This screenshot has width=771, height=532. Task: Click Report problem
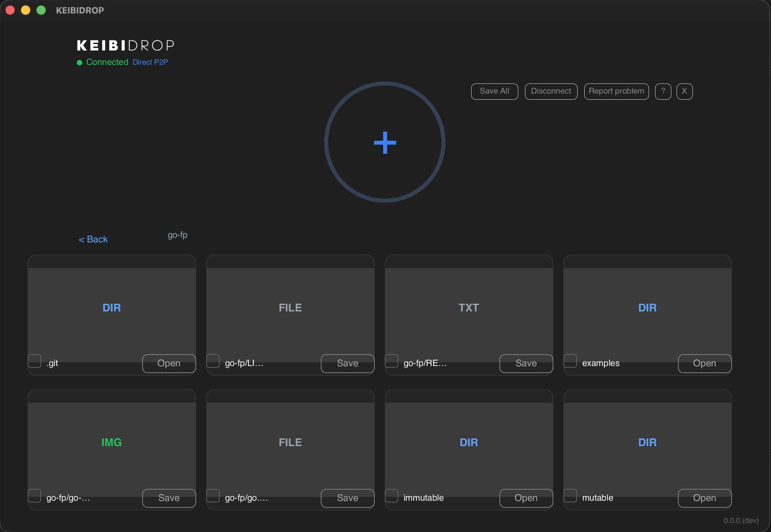click(616, 91)
